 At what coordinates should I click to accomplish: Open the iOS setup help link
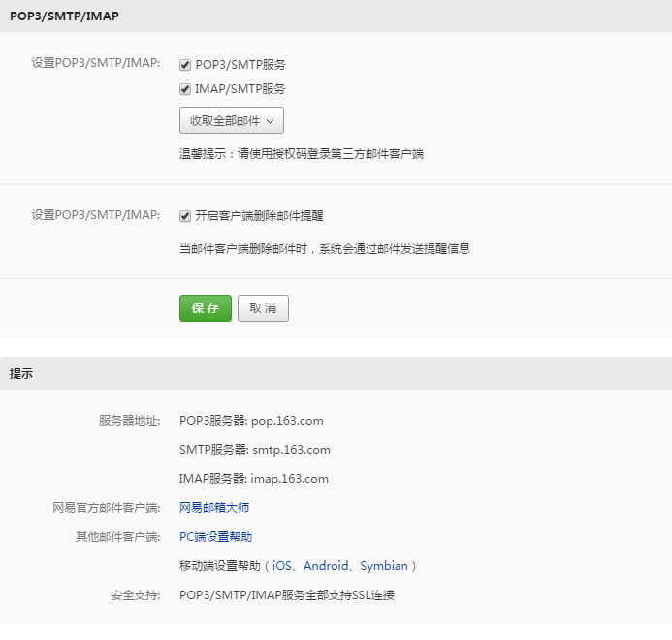[282, 566]
